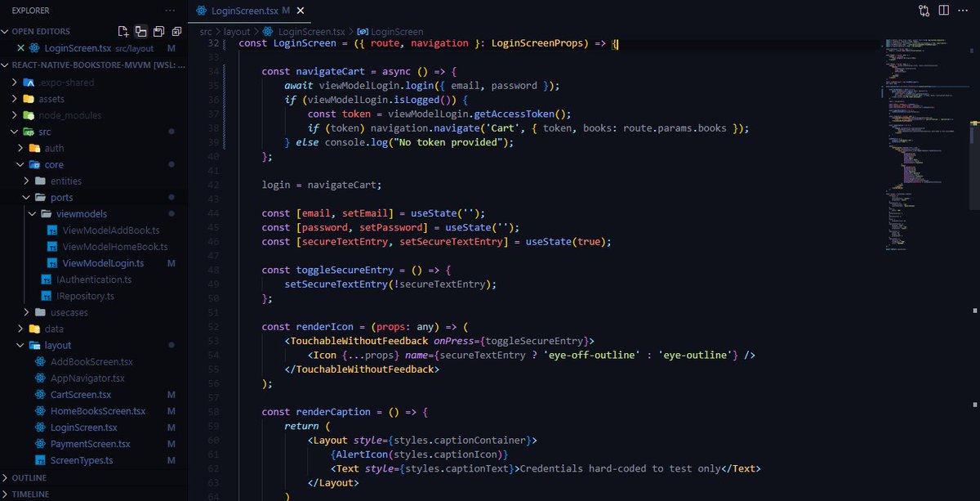980x501 pixels.
Task: Open Explorer views and more actions ellipsis
Action: [169, 11]
